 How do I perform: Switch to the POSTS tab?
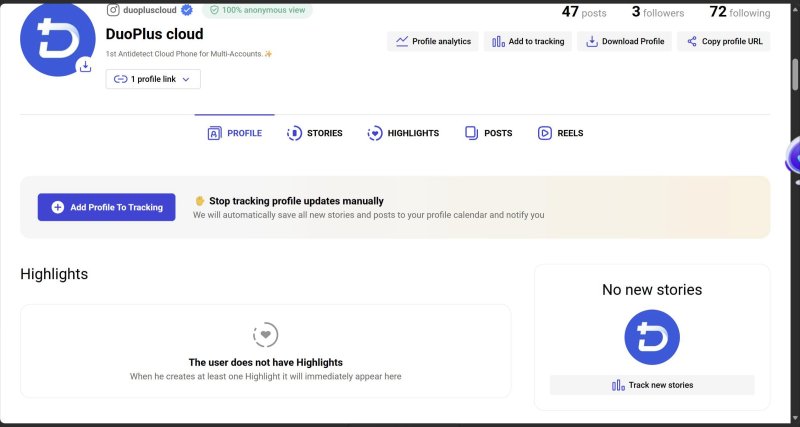[x=488, y=133]
